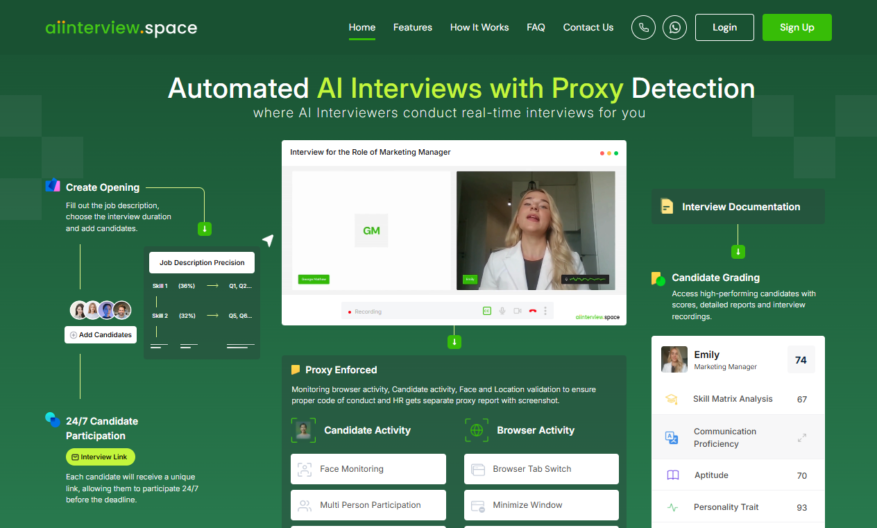Expand the Communication Proficiency row
877x528 pixels.
pos(738,437)
